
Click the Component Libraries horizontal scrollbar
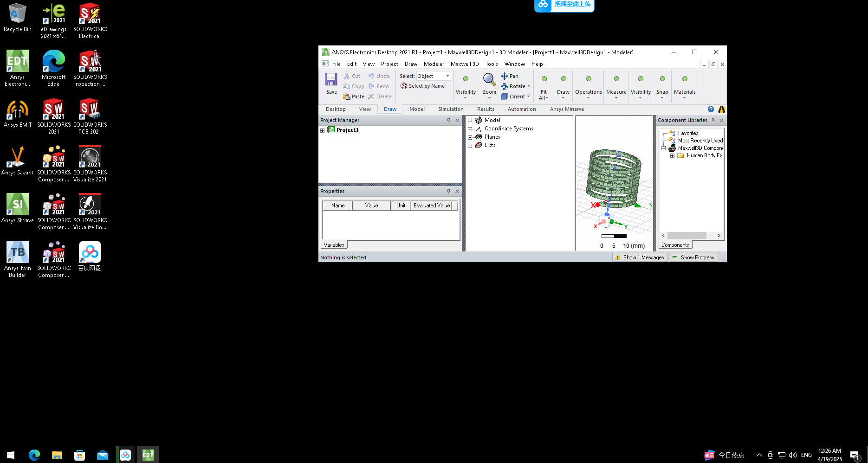pos(687,236)
